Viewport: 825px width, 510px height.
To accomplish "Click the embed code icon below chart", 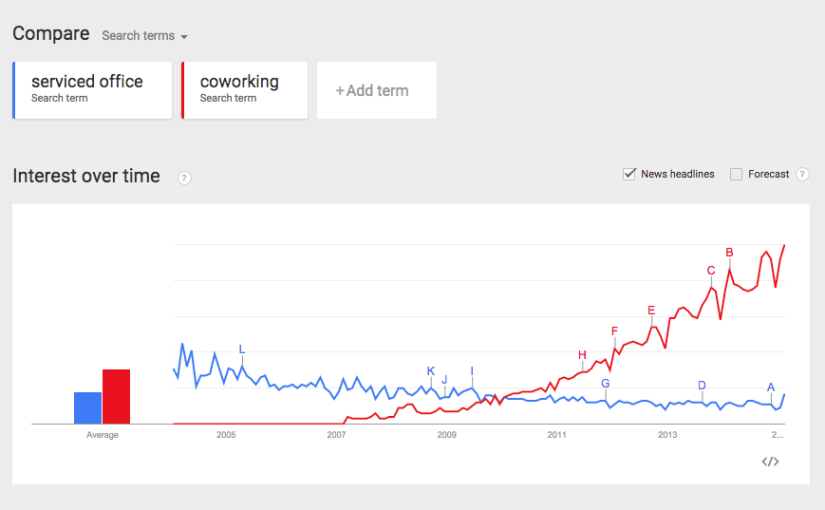I will 769,461.
